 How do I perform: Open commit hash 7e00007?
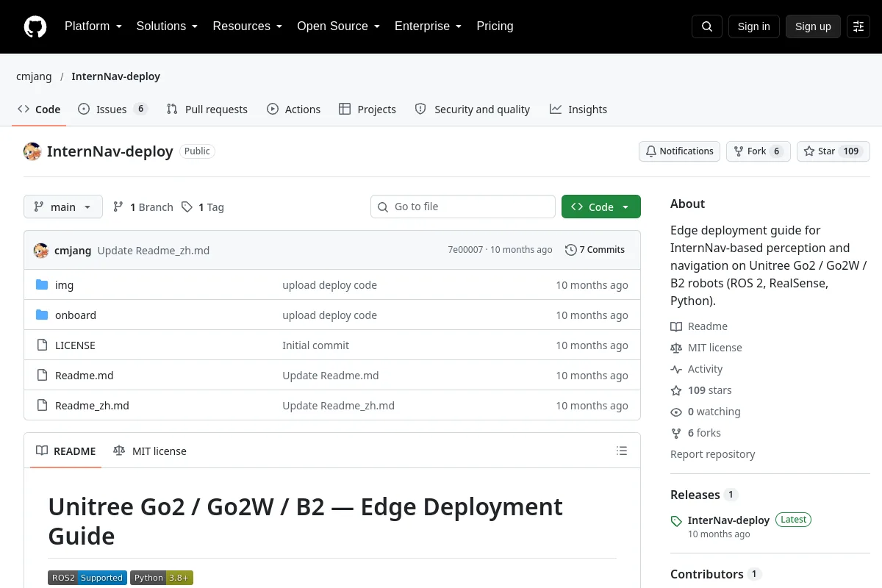point(465,250)
